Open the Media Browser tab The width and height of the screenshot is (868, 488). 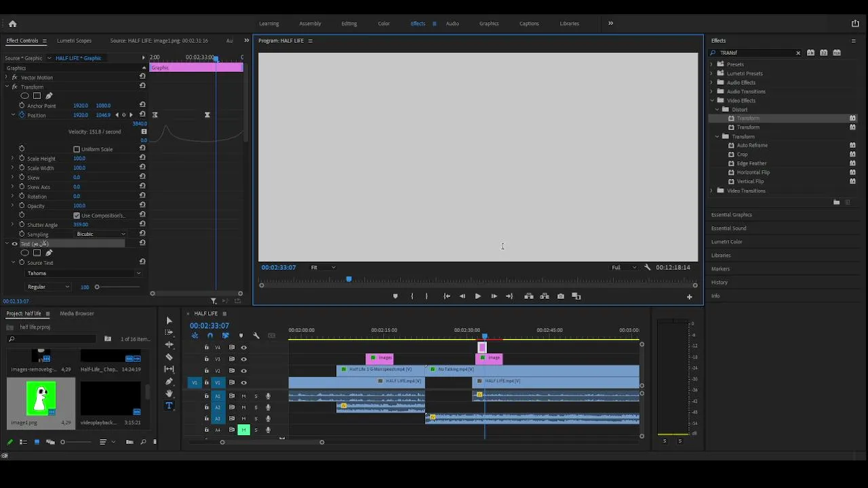[77, 314]
